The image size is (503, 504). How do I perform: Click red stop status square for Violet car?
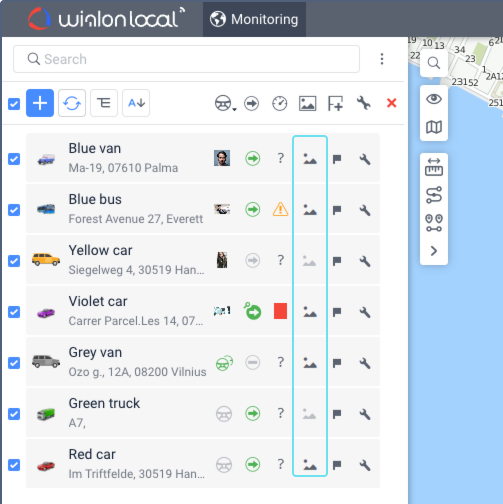pos(280,311)
